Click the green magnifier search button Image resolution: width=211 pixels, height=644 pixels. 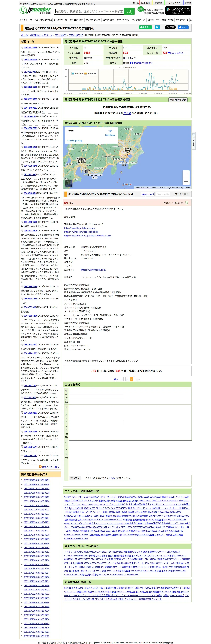129,11
